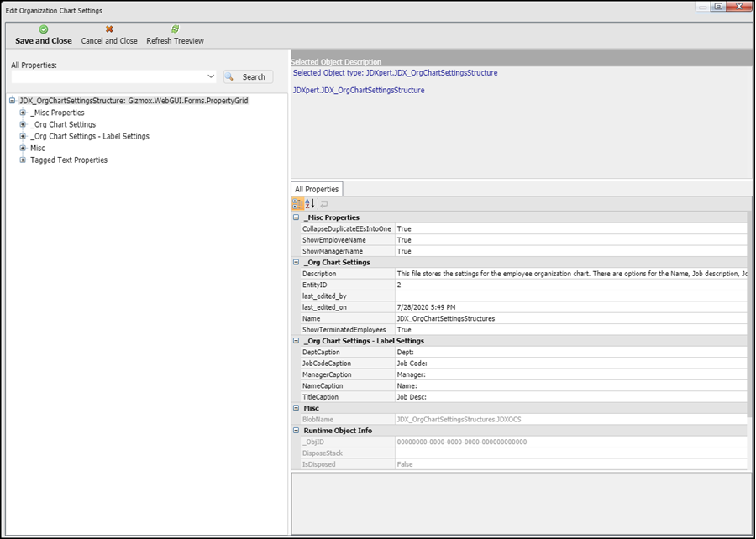Screen dimensions: 756x539
Task: Expand the _Misc Properties tree node
Action: pos(23,112)
